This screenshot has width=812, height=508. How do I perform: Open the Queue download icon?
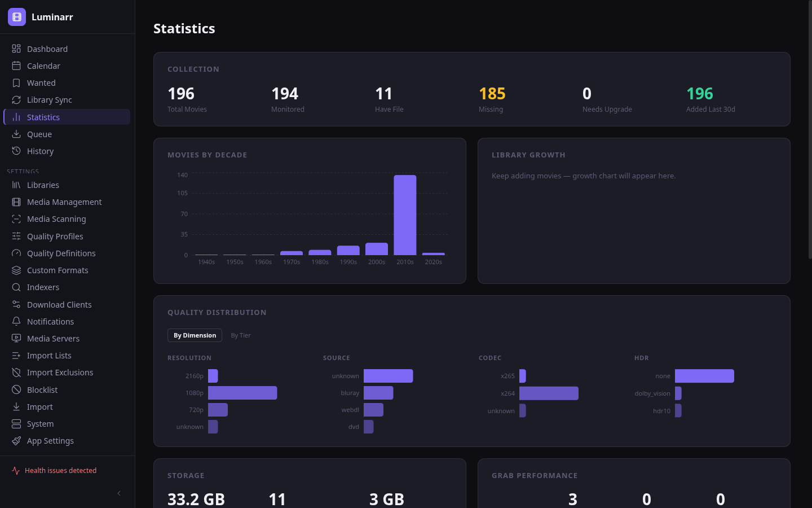(16, 134)
